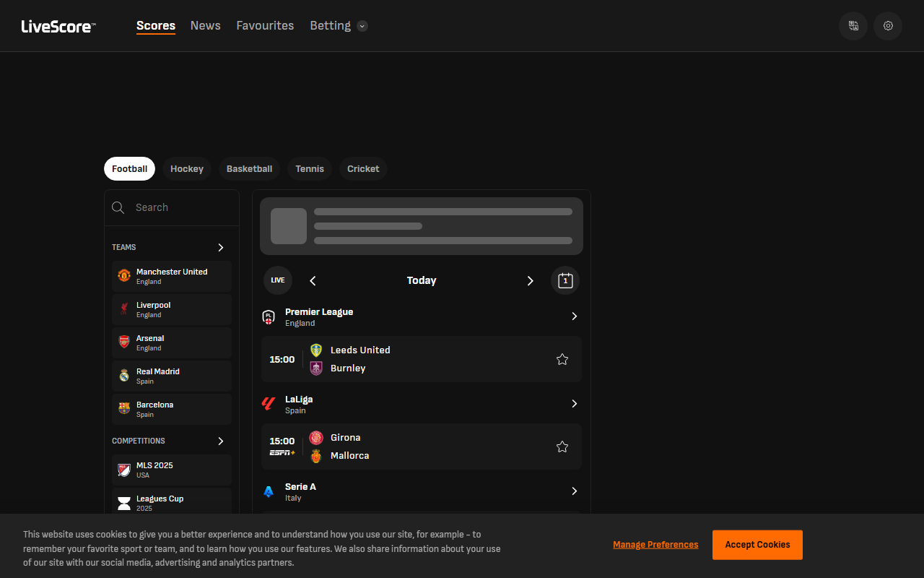924x578 pixels.
Task: Open the News tab
Action: 206,26
